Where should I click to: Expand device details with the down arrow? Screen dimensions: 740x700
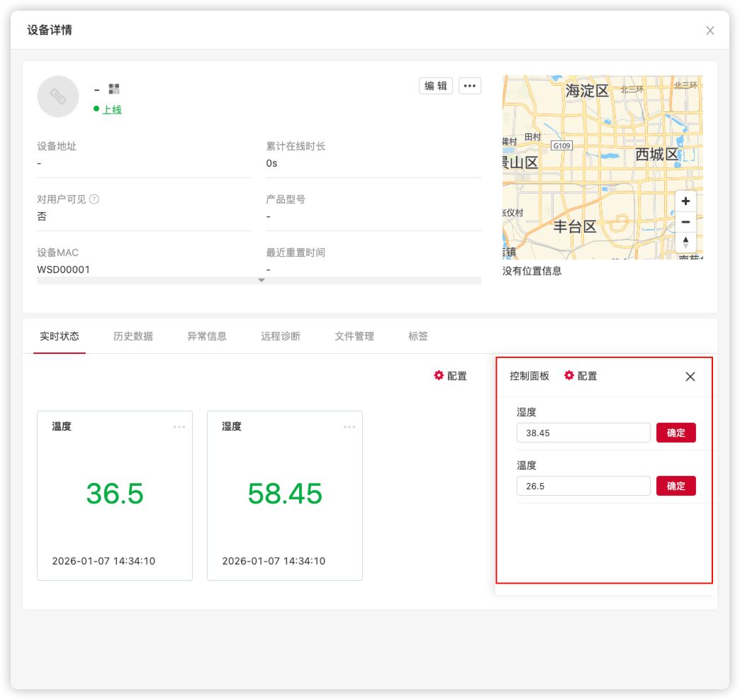tap(262, 279)
